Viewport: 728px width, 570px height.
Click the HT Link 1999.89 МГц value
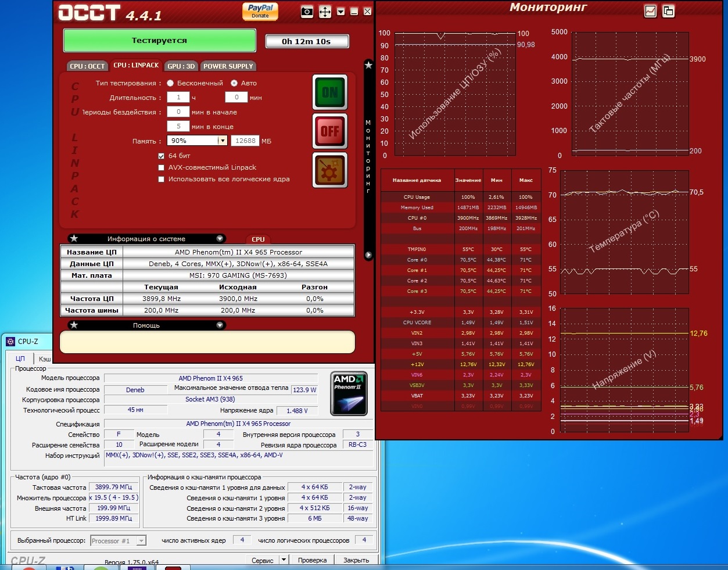[113, 518]
